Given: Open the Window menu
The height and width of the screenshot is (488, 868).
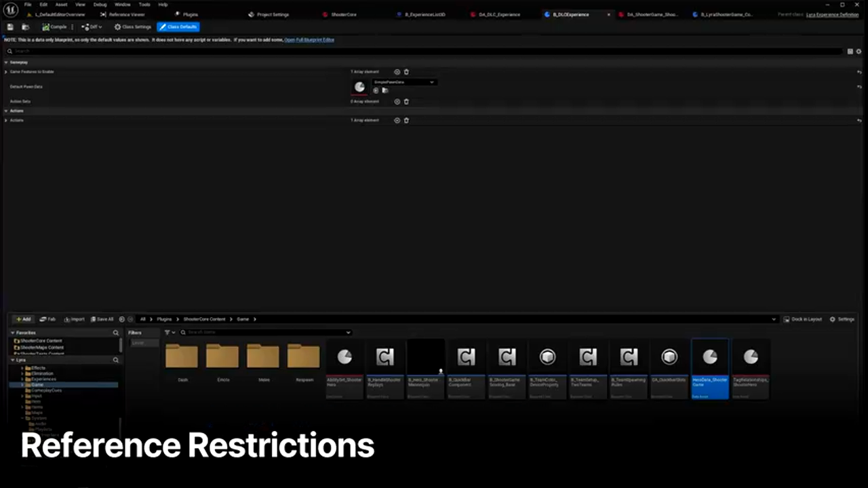Looking at the screenshot, I should 122,4.
